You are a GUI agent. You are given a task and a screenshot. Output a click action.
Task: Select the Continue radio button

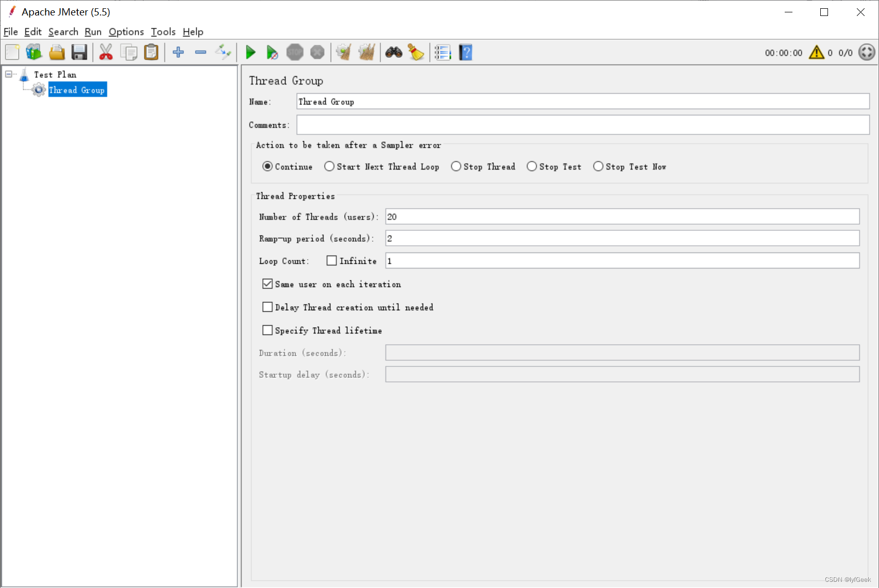[x=267, y=166]
